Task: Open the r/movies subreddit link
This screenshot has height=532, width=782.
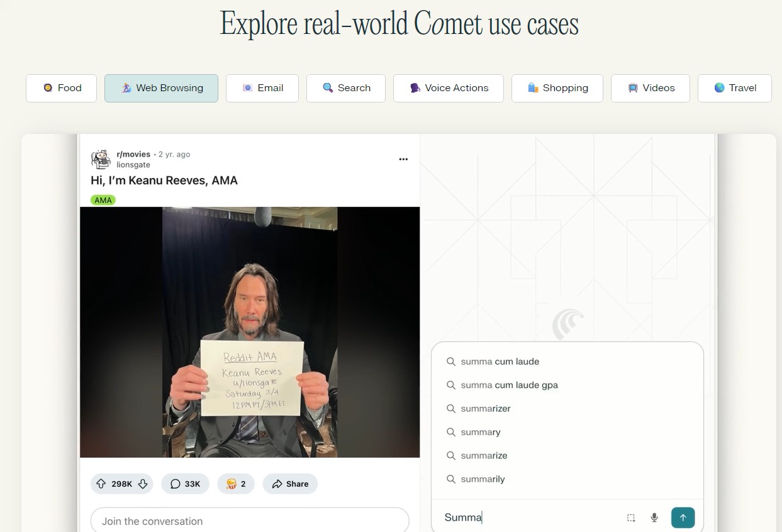Action: [x=133, y=154]
